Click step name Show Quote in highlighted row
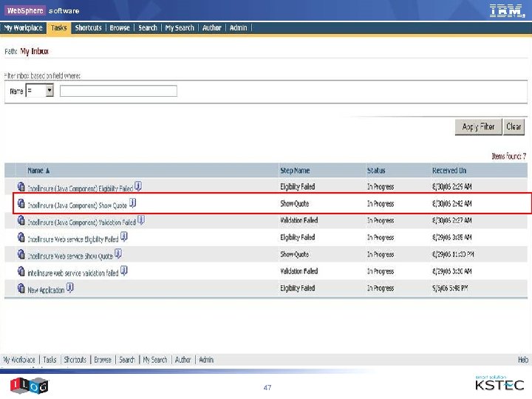This screenshot has height=399, width=532. [295, 204]
